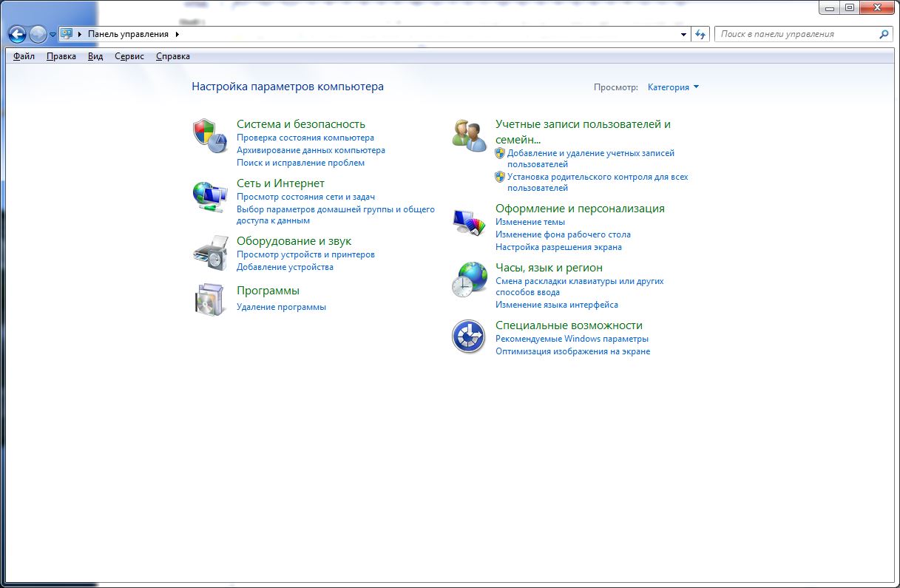Open Программы category heading
This screenshot has height=588, width=900.
click(x=268, y=291)
